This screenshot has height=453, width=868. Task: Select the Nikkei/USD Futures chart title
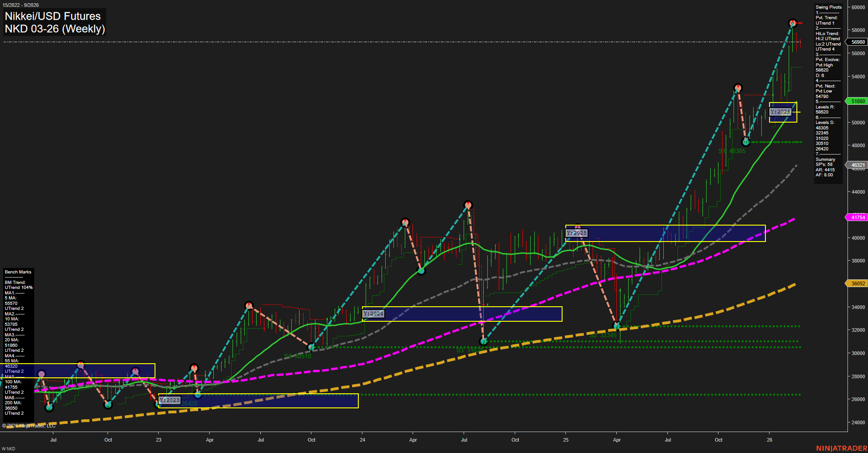52,16
